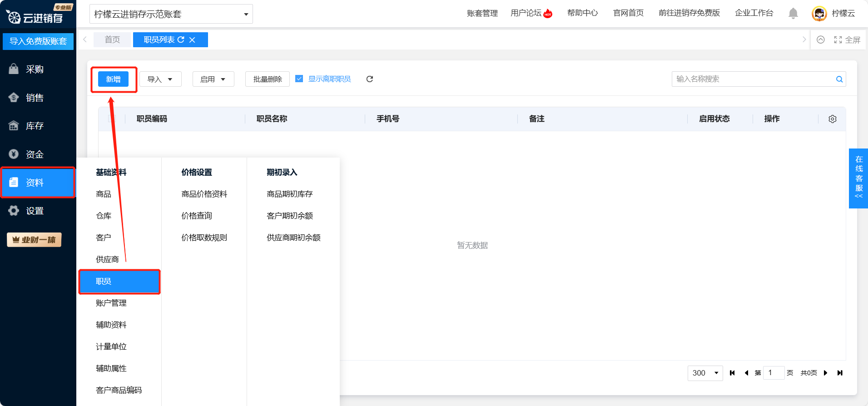Open the 资金 funds sidebar menu
The height and width of the screenshot is (406, 868).
pyautogui.click(x=38, y=154)
